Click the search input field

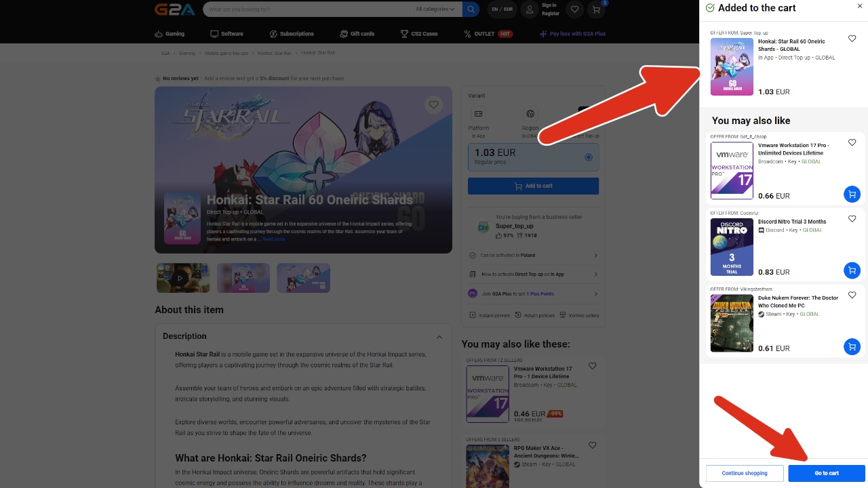(309, 9)
